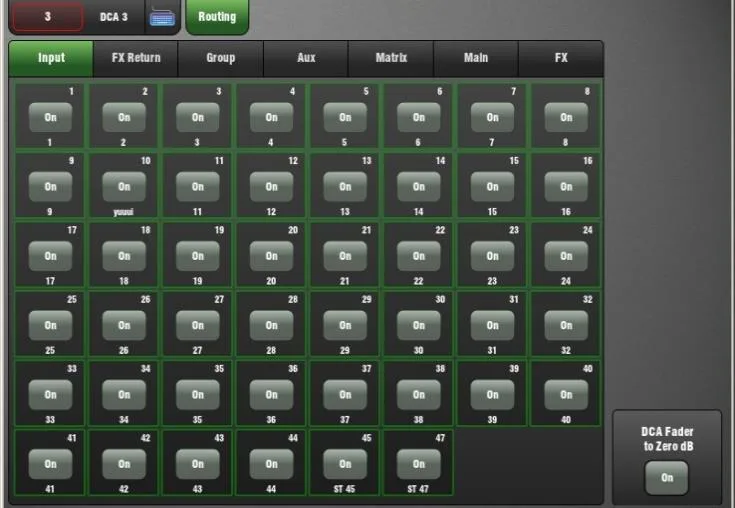Screen dimensions: 735x508
Task: Switch to the Aux tab
Action: pyautogui.click(x=306, y=58)
